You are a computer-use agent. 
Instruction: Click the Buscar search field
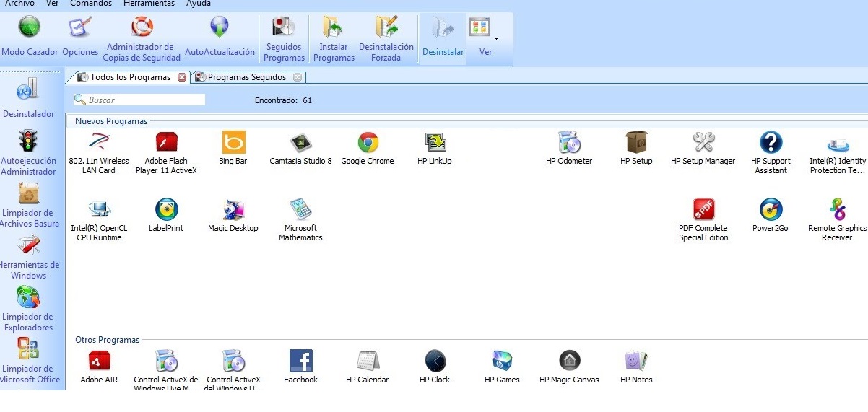(x=139, y=100)
